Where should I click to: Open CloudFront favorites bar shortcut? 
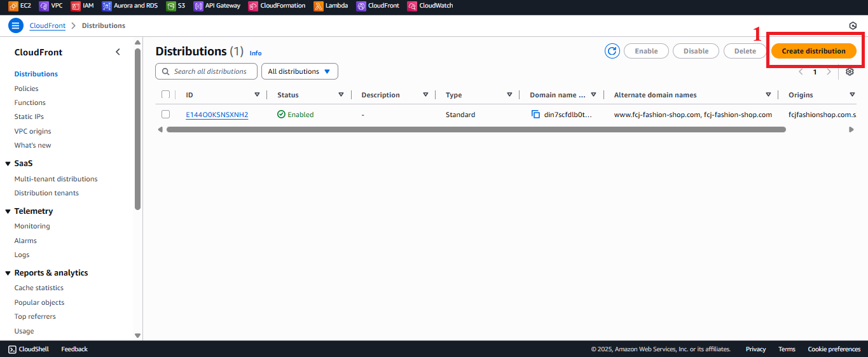click(378, 6)
